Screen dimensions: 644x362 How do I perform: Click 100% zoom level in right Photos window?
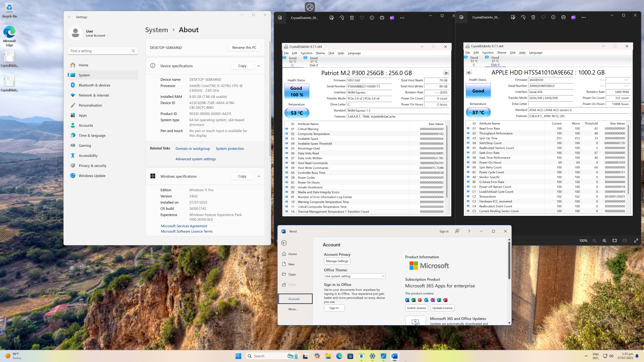click(x=583, y=241)
